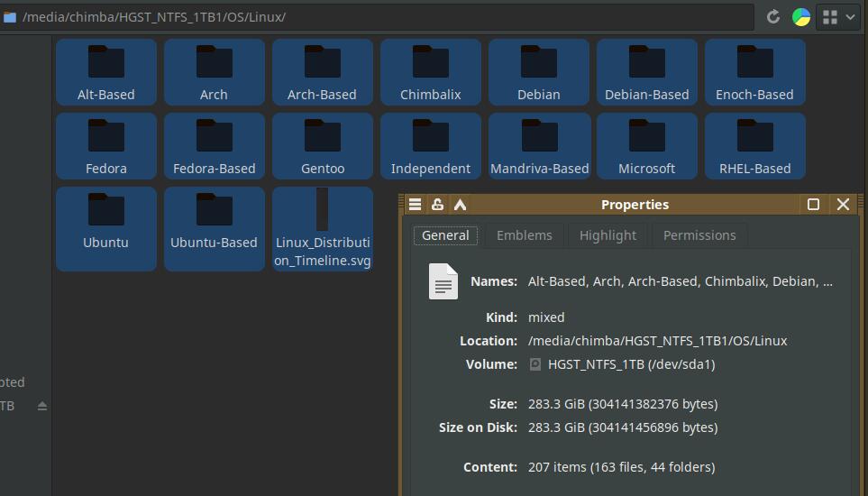Open the Debian folder
This screenshot has width=868, height=496.
click(539, 72)
